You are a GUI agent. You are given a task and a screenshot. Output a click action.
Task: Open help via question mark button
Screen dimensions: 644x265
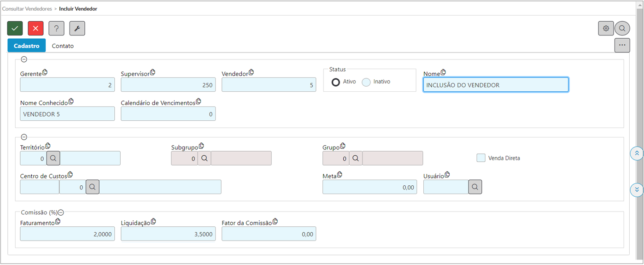(56, 28)
